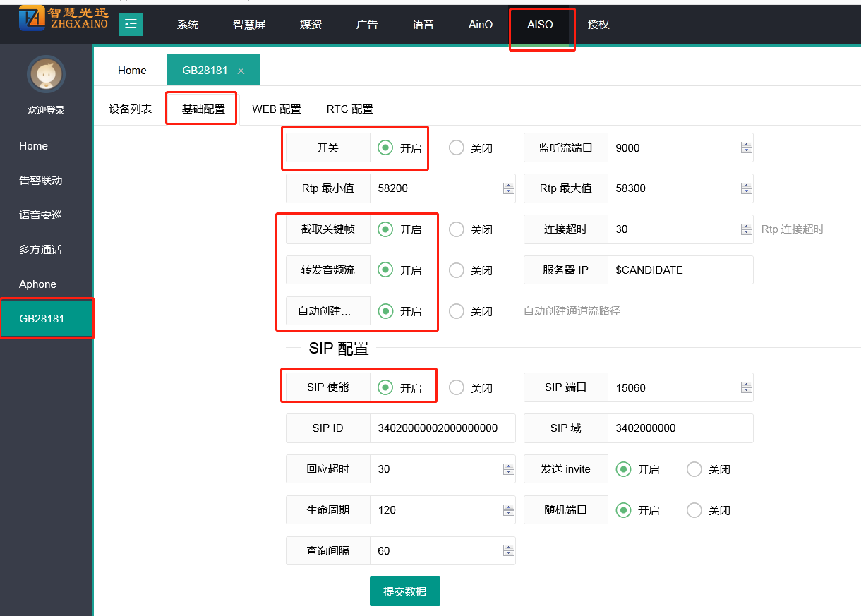Click the SIP ID input field
This screenshot has width=861, height=616.
tap(442, 428)
